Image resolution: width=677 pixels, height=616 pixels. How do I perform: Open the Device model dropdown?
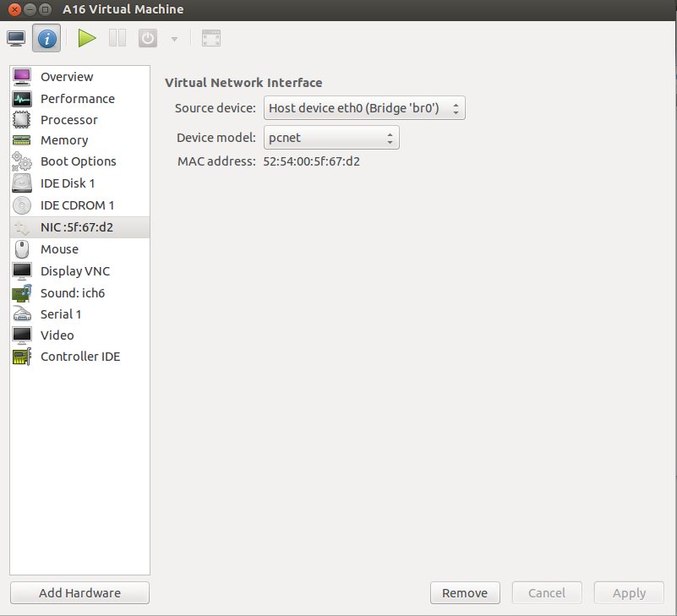pyautogui.click(x=330, y=137)
